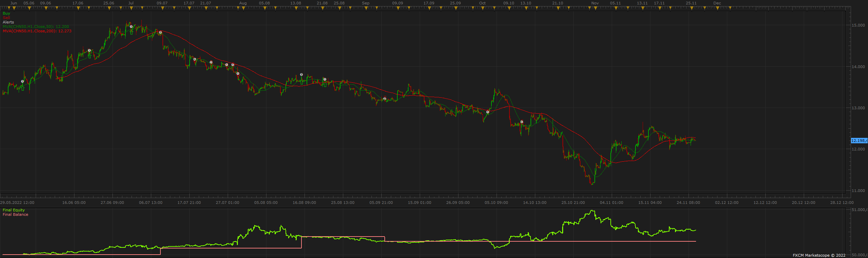Select the green buy arrow below the 17.06 marker
Image resolution: width=868 pixels, height=258 pixels.
[x=89, y=56]
